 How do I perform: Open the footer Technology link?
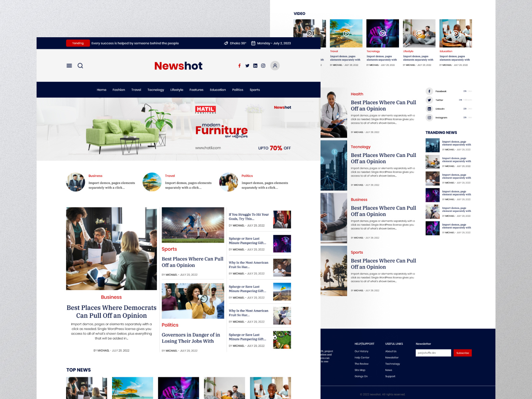pyautogui.click(x=393, y=364)
